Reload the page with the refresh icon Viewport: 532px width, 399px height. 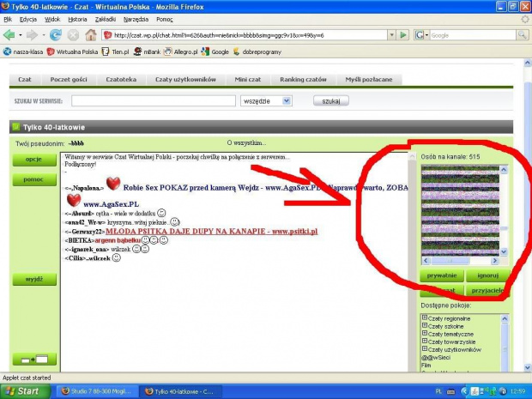pyautogui.click(x=56, y=35)
